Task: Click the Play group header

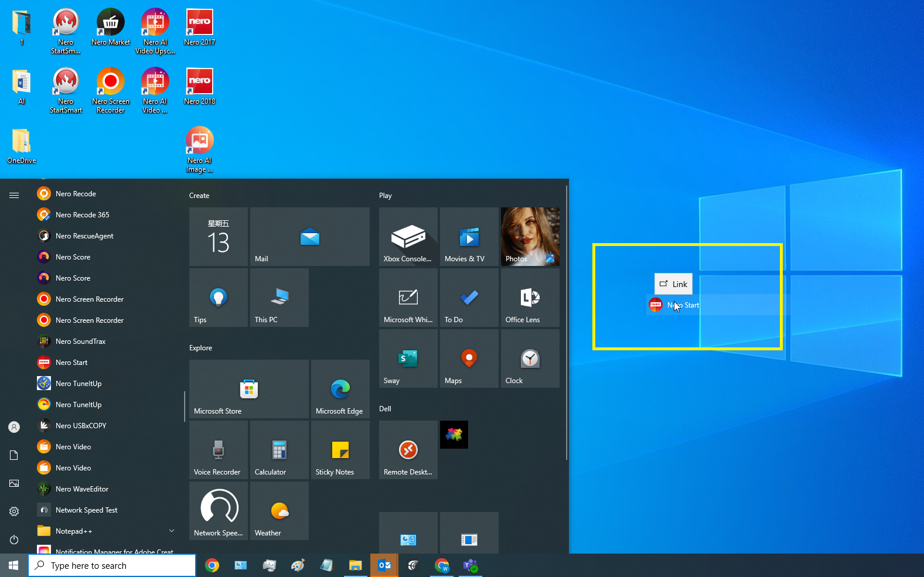Action: 385,196
